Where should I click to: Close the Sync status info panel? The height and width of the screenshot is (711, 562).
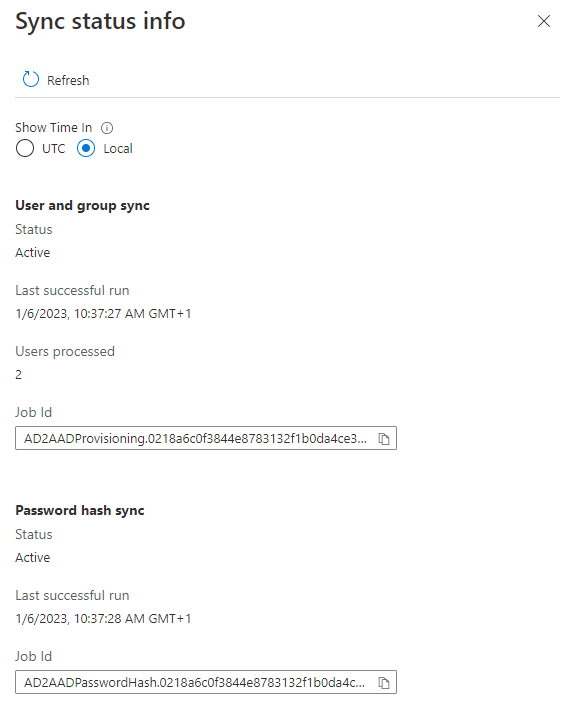(543, 21)
